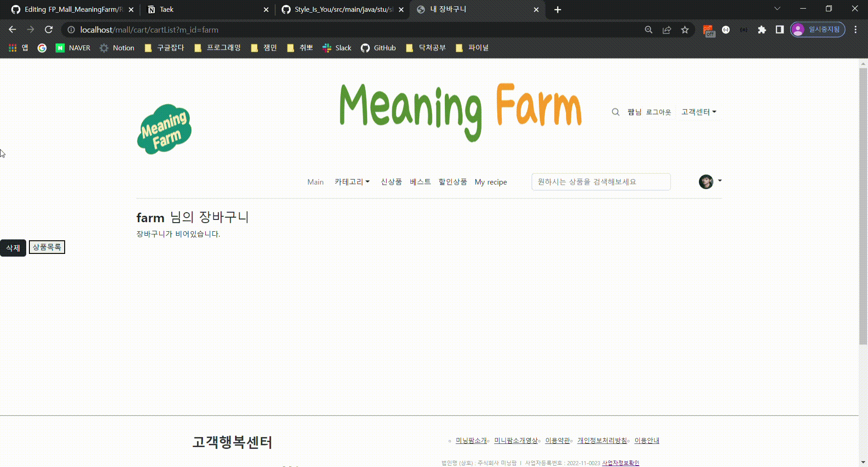
Task: Click the Chrome profile icon labeled 일시중지됨
Action: click(817, 29)
